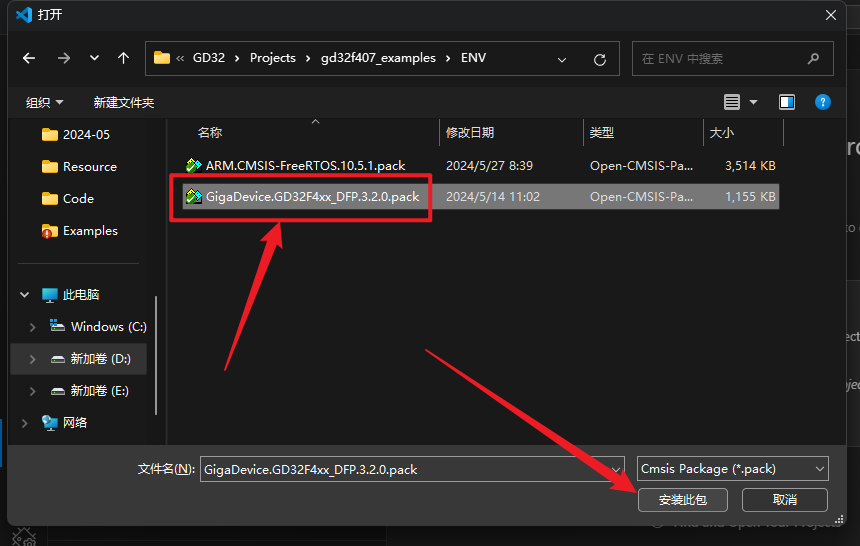Viewport: 860px width, 546px height.
Task: Open the Cmsis Package (*.pack) filter dropdown
Action: point(732,469)
